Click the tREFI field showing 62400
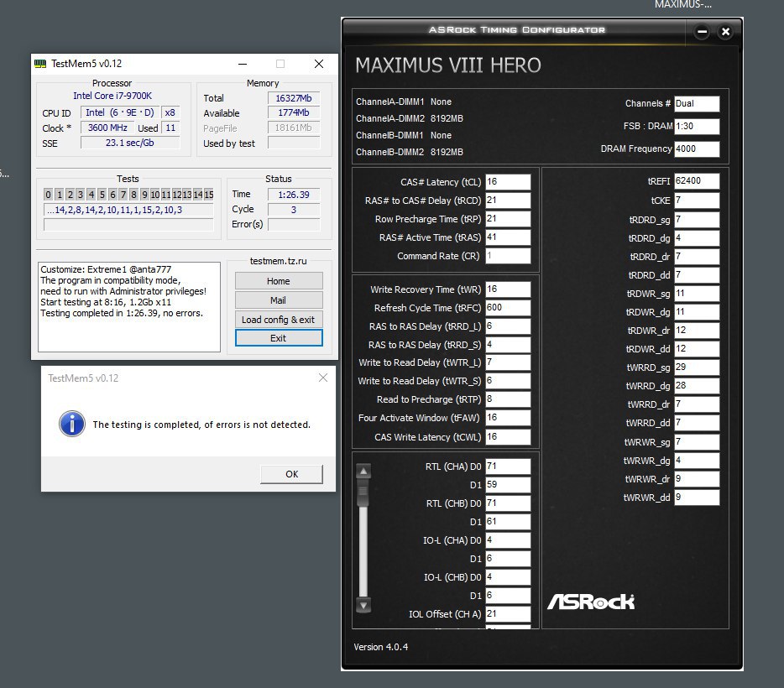 [697, 181]
